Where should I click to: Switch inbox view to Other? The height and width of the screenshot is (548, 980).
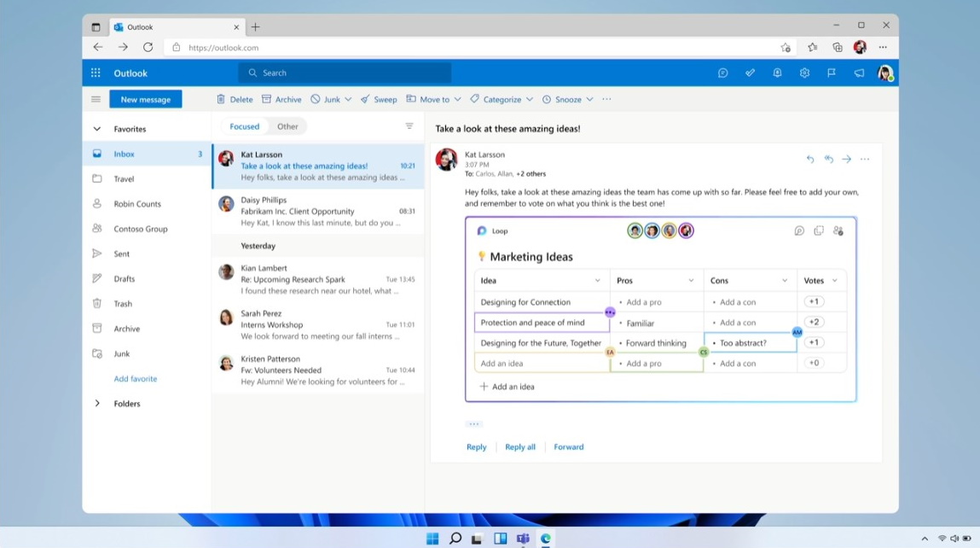click(287, 125)
